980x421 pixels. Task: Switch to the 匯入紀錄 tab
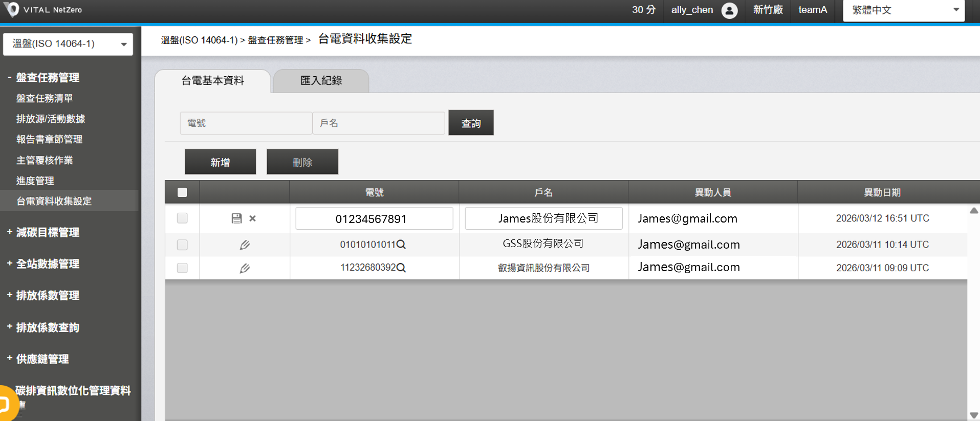(321, 81)
